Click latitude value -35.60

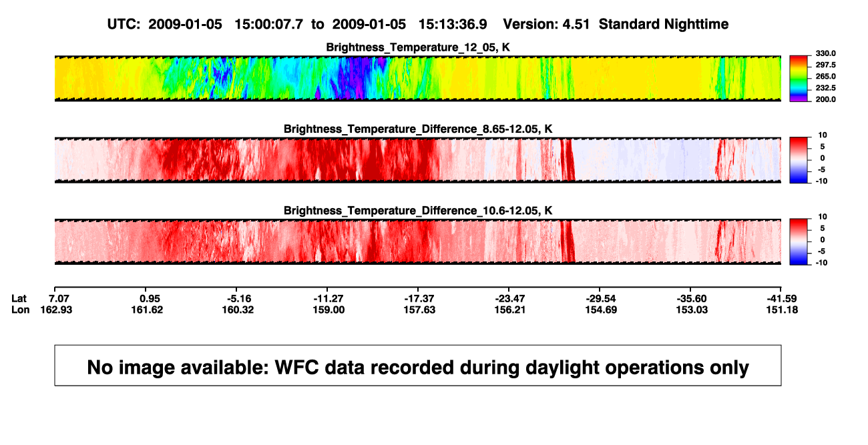tap(692, 298)
